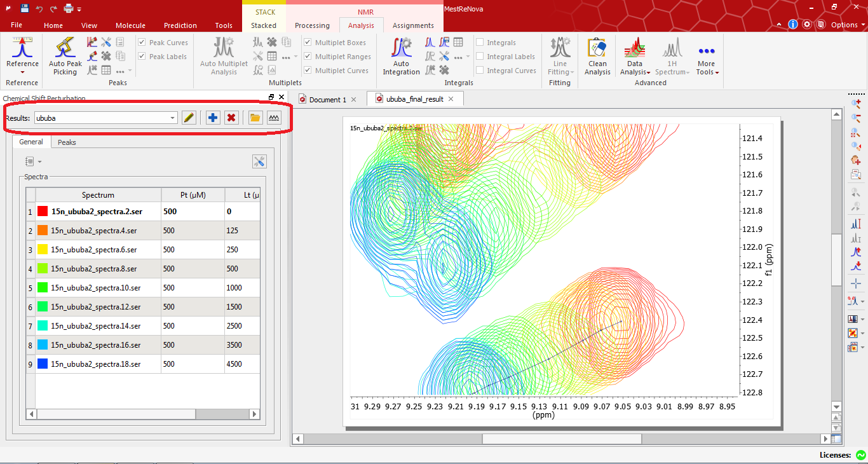The height and width of the screenshot is (464, 868).
Task: Switch to the Home ribbon tab
Action: click(x=53, y=25)
